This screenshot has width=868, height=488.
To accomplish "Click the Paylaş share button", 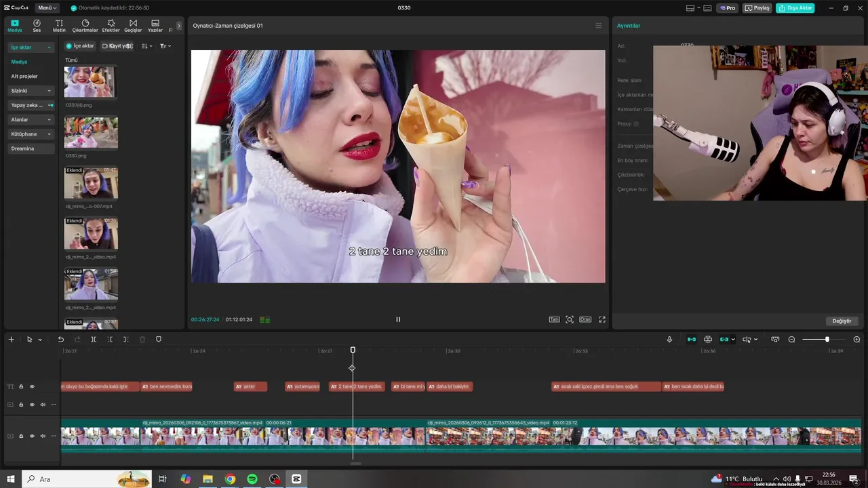I will (757, 8).
